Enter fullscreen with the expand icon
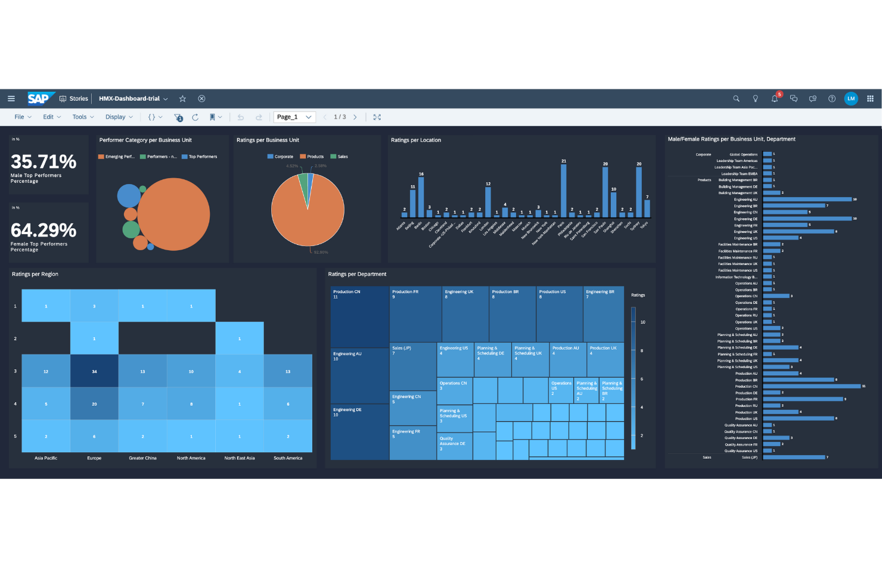This screenshot has height=588, width=882. coord(377,117)
